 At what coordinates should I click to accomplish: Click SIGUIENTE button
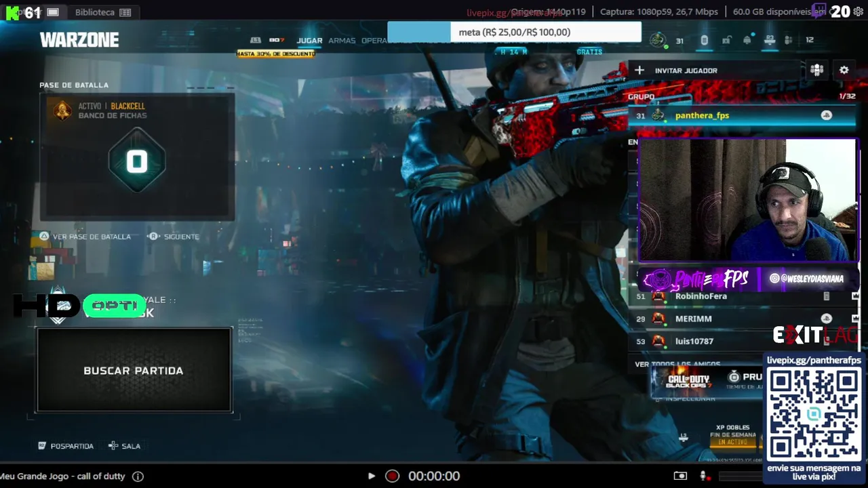pos(174,237)
